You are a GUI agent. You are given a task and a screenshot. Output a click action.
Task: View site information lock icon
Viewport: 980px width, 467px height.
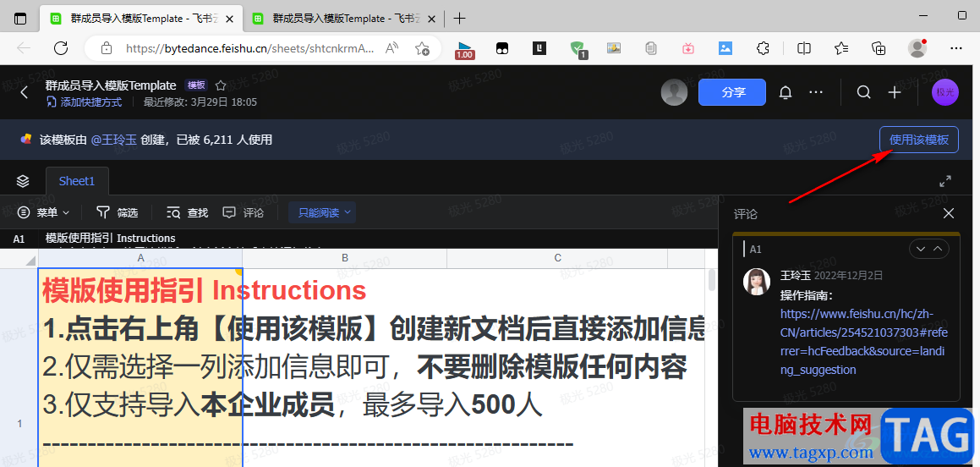coord(107,48)
